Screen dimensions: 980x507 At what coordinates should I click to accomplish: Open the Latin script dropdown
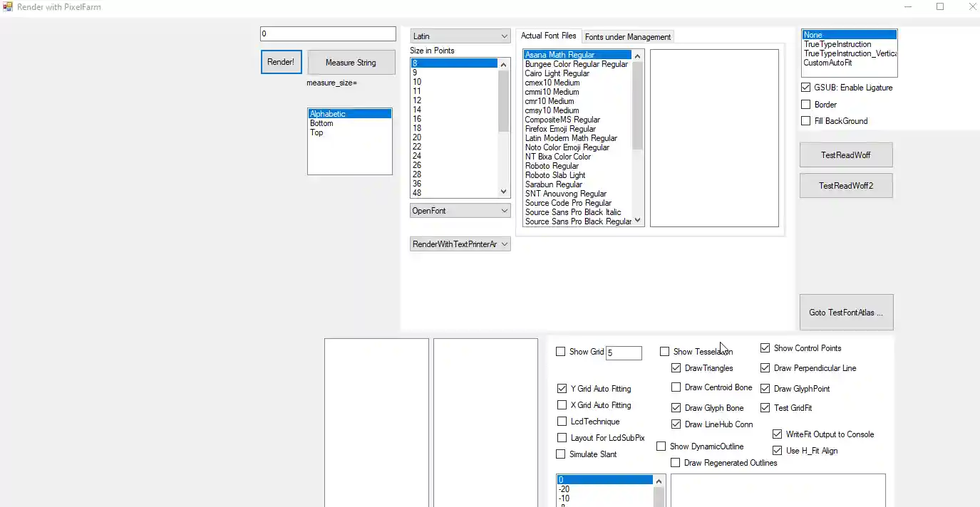(x=460, y=36)
